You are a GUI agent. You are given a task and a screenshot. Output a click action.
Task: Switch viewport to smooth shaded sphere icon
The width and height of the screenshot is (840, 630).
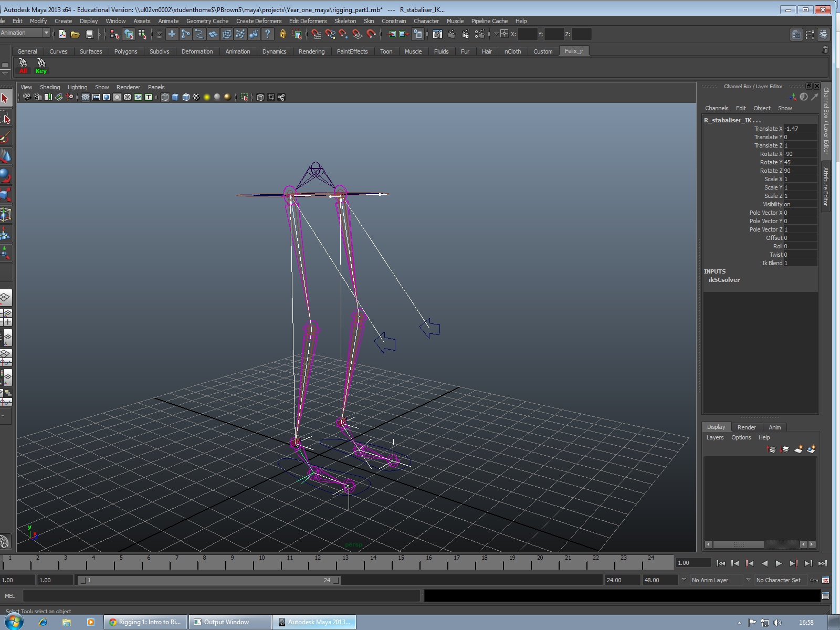106,97
